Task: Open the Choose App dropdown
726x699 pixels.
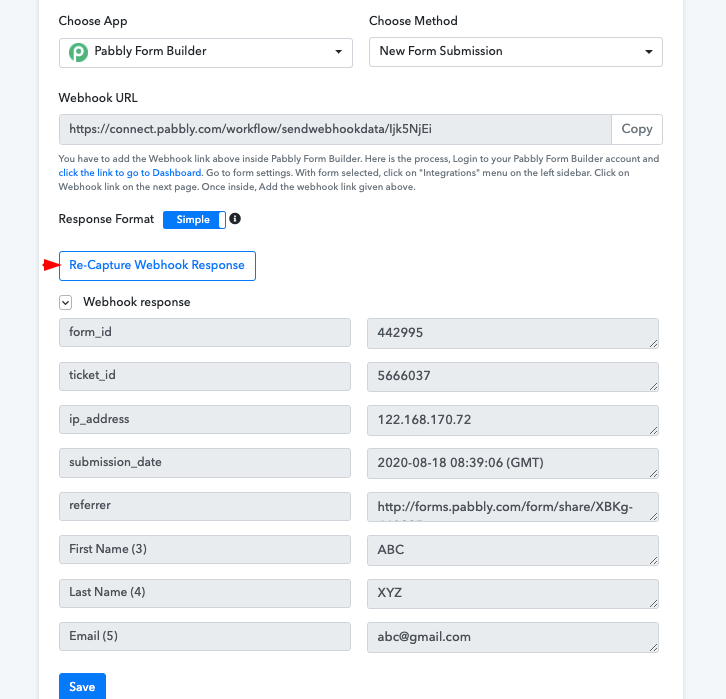Action: pyautogui.click(x=206, y=53)
